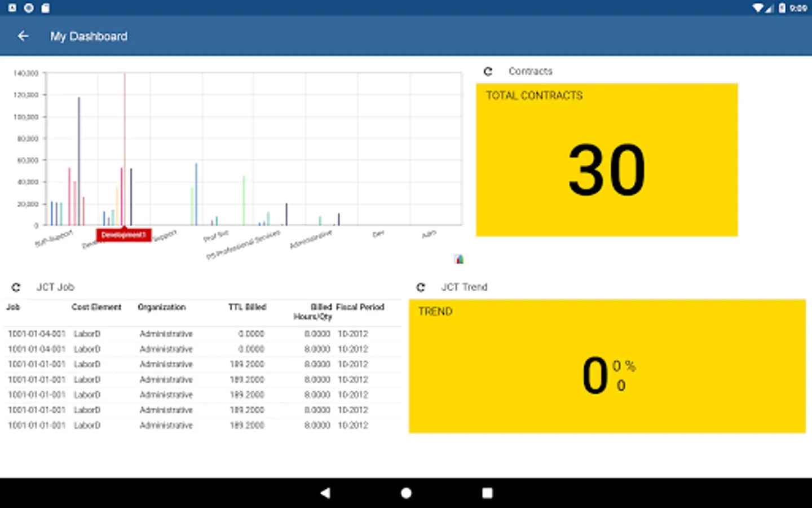Tap the Android back navigation button
The width and height of the screenshot is (812, 508).
pos(325,493)
